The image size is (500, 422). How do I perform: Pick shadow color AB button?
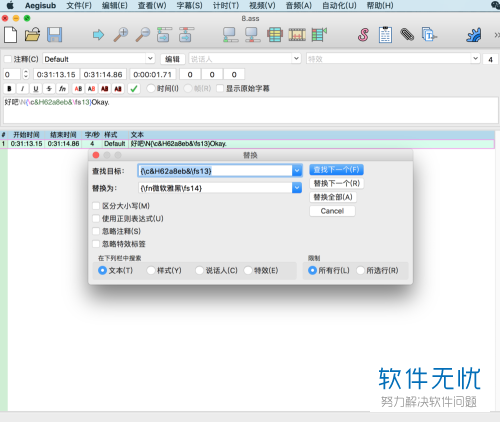pyautogui.click(x=118, y=89)
